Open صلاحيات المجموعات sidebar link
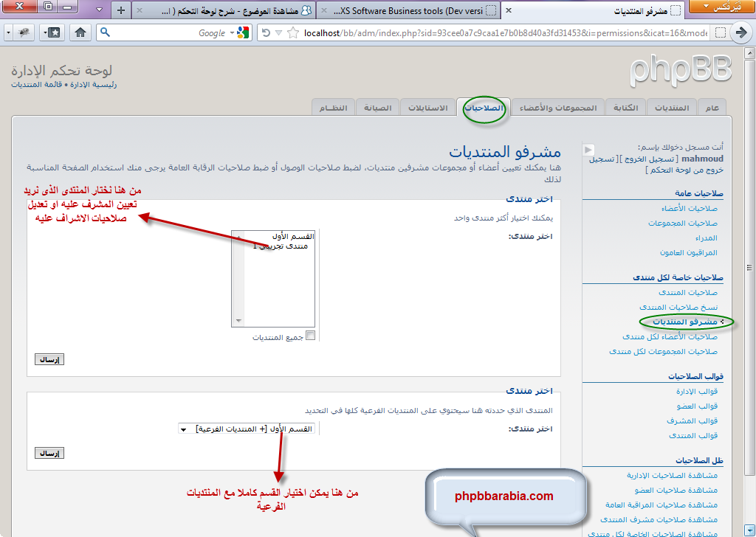Screen dimensions: 756x537 click(x=682, y=224)
